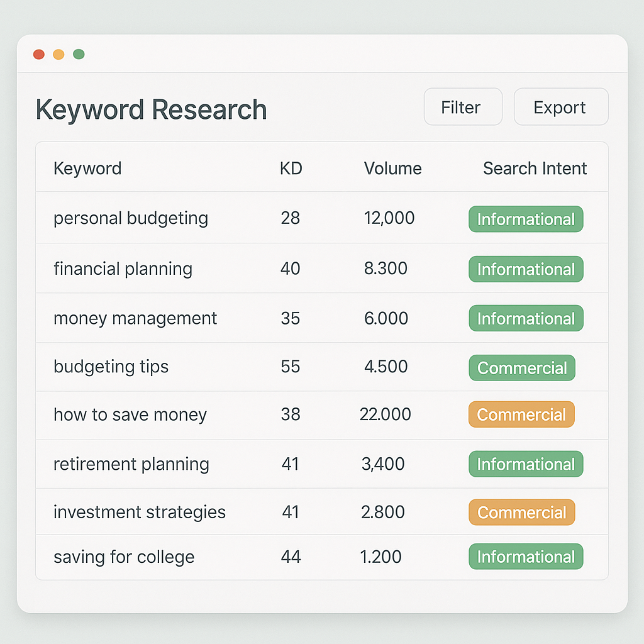Click the Informational badge for retirement planning
This screenshot has width=644, height=644.
(526, 464)
